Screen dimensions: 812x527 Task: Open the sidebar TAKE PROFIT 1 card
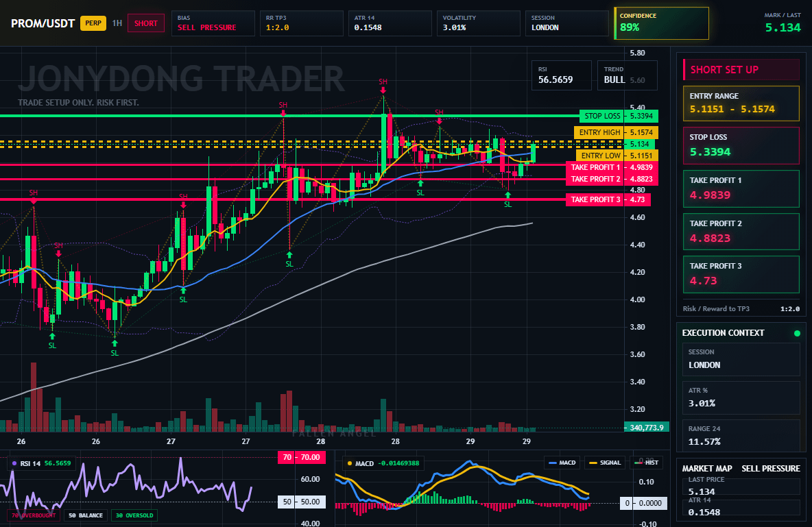[x=741, y=189]
